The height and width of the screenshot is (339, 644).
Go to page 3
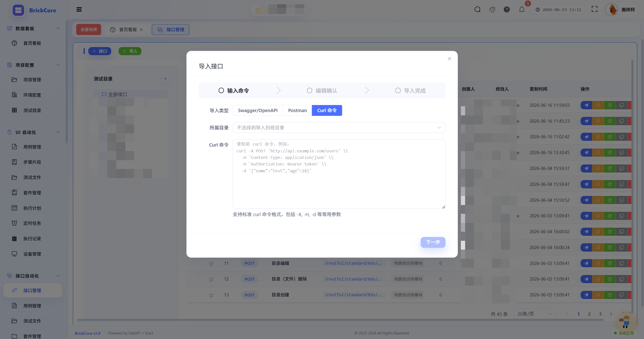[x=600, y=314]
